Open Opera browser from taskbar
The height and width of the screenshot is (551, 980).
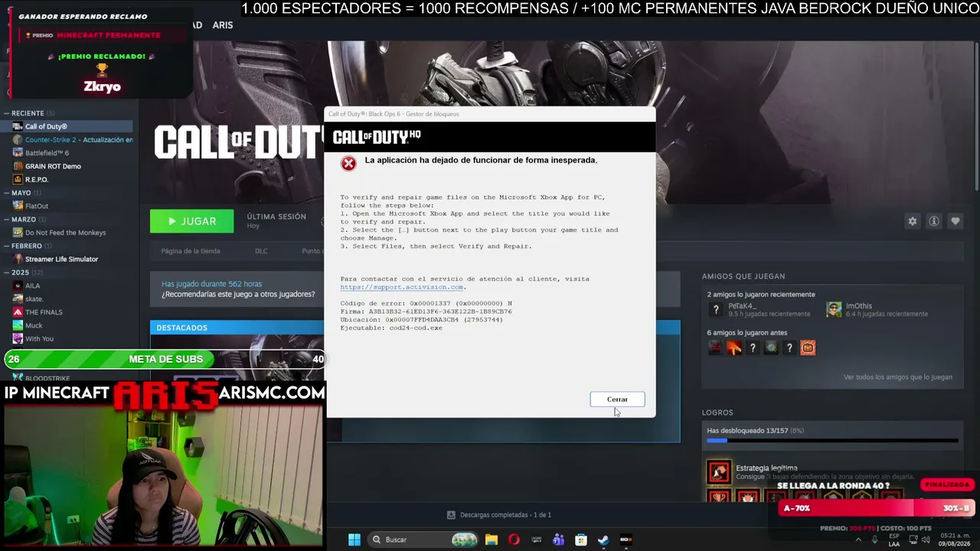[x=514, y=540]
